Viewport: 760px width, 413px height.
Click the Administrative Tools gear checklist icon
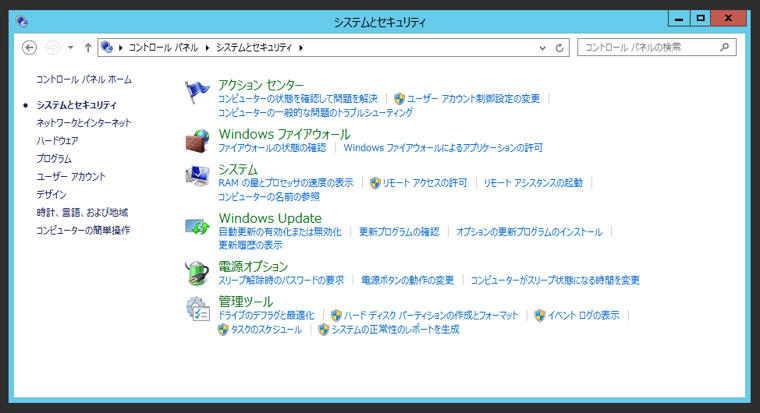click(198, 309)
